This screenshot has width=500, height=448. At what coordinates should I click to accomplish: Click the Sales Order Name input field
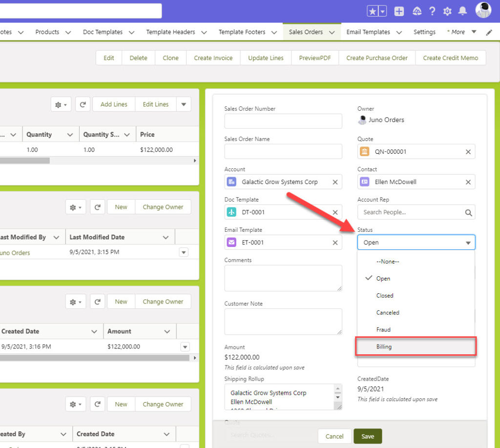(283, 151)
